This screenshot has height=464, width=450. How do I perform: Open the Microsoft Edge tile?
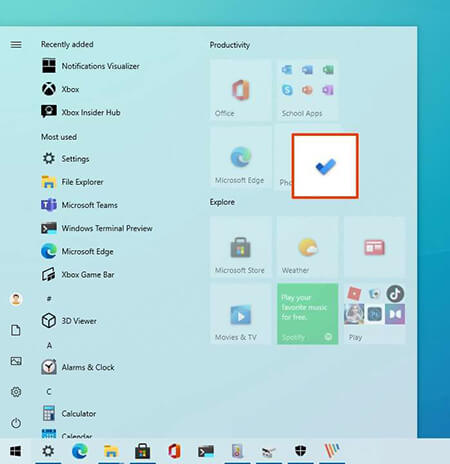(x=241, y=157)
